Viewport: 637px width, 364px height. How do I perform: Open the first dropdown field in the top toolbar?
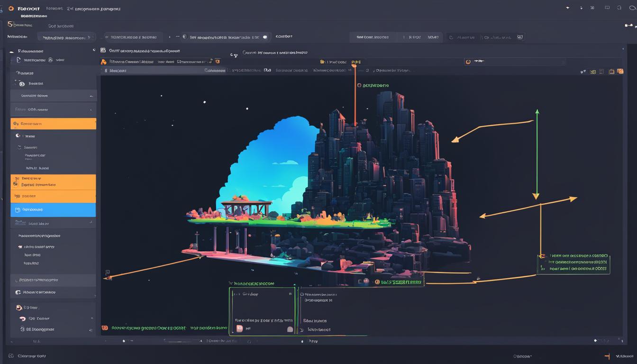click(x=66, y=37)
